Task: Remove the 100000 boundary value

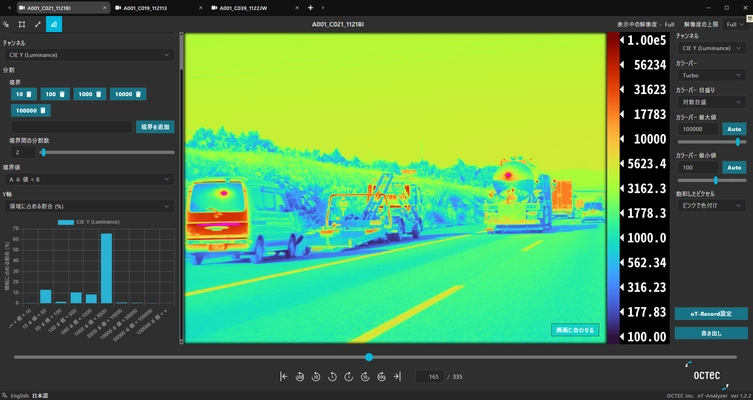Action: tap(44, 111)
